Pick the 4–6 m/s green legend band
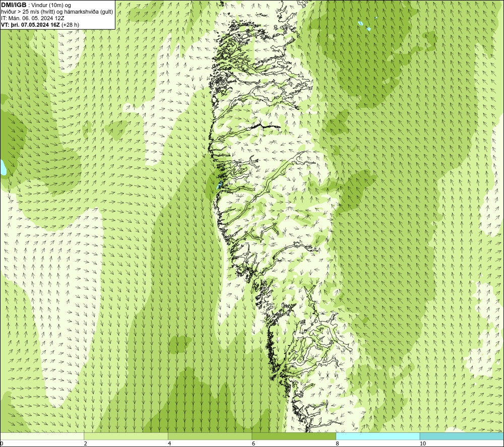Viewport: 504px width, 447px height. tap(210, 436)
